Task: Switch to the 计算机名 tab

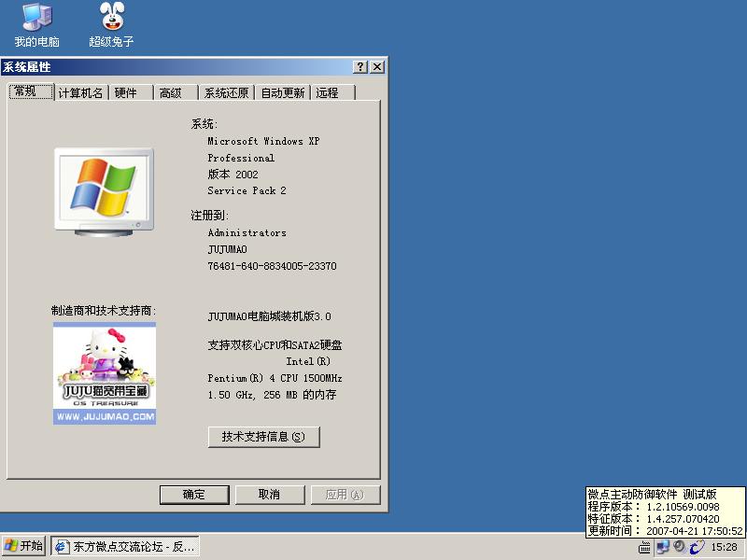Action: tap(80, 92)
